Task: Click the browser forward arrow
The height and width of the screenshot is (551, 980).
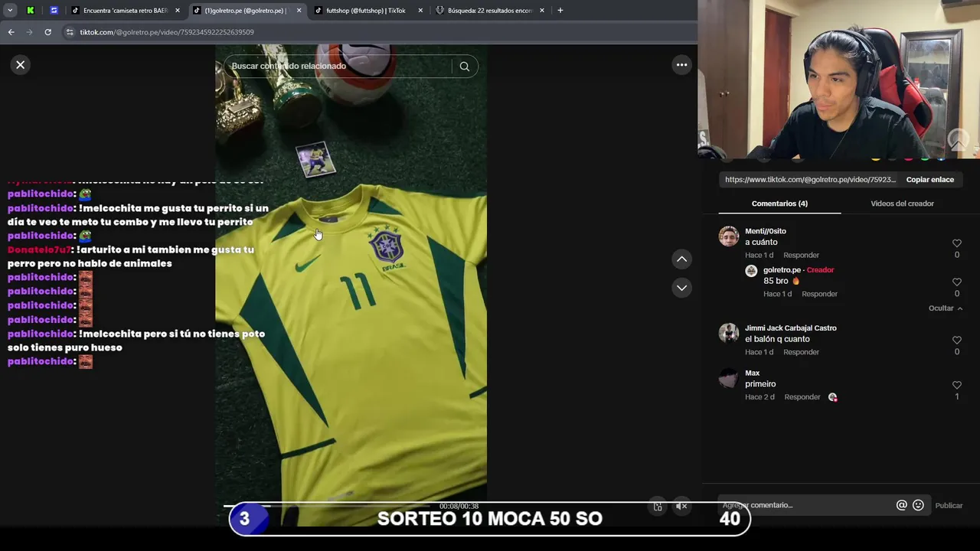Action: coord(29,32)
